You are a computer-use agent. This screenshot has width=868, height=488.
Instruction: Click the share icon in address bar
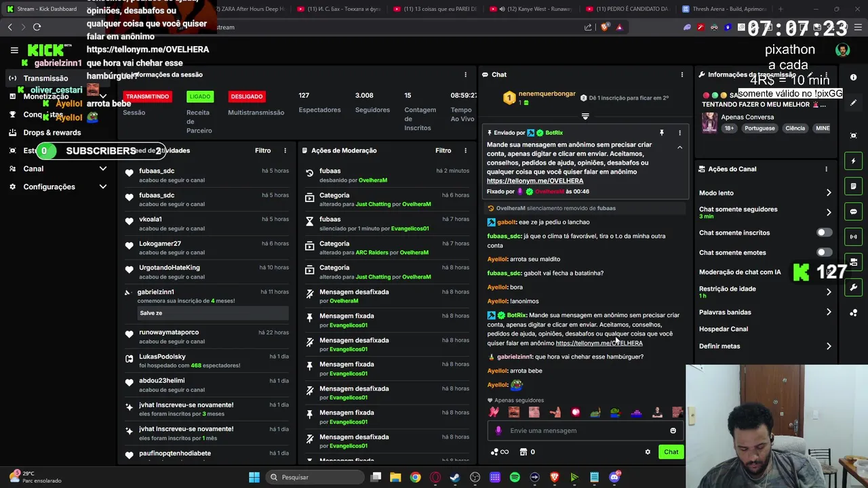pos(588,27)
